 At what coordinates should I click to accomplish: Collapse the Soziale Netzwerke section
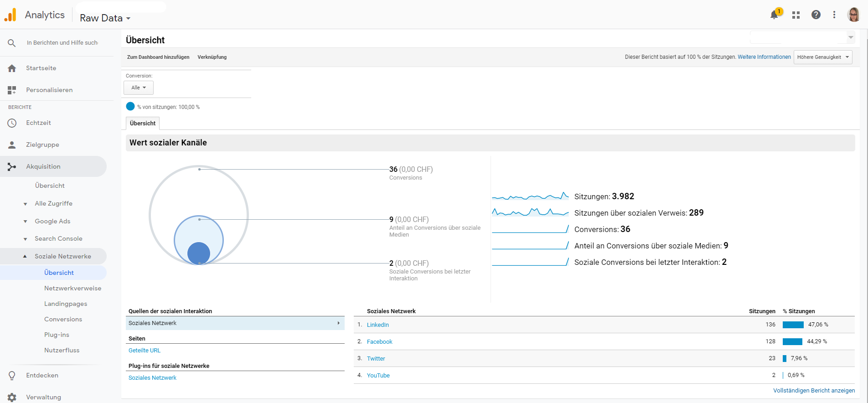(x=25, y=256)
